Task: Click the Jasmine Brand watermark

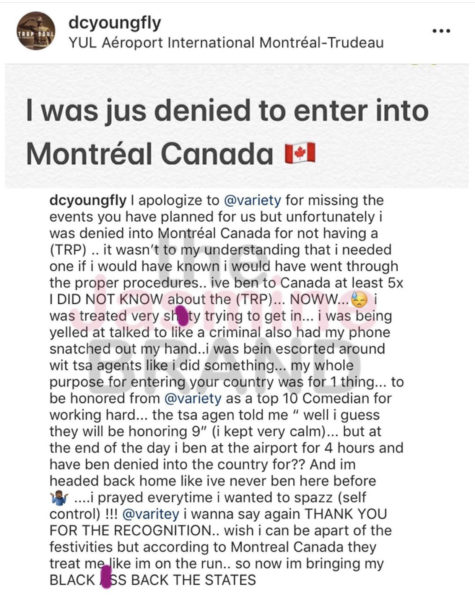Action: (x=222, y=314)
